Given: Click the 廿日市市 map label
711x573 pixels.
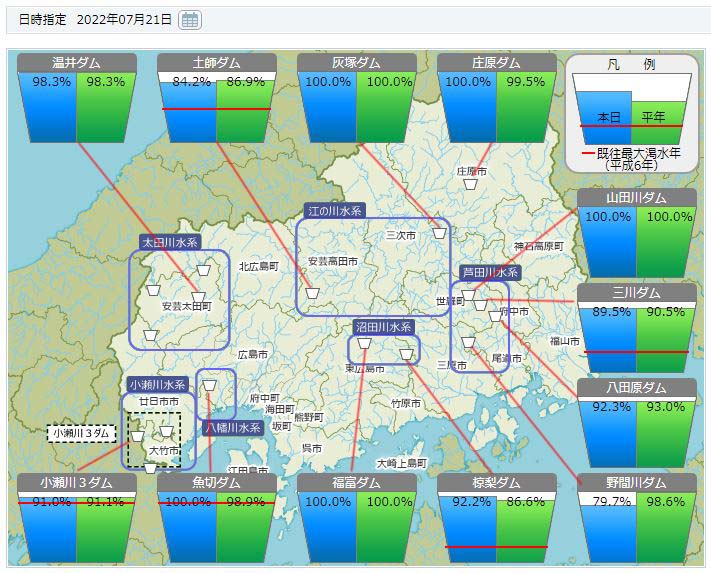Looking at the screenshot, I should [159, 401].
